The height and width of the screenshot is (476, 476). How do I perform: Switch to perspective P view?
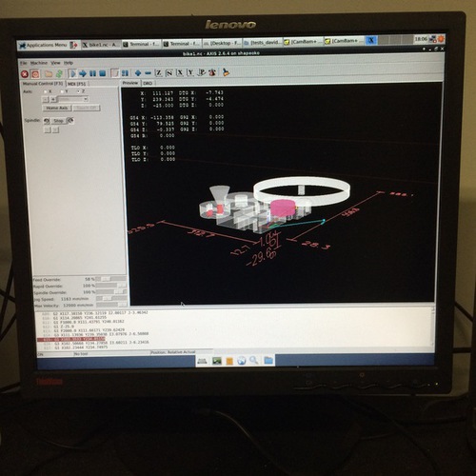[202, 72]
